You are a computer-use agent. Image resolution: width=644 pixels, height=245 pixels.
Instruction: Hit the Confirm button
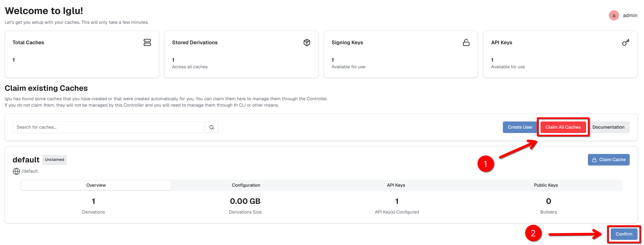(x=624, y=234)
